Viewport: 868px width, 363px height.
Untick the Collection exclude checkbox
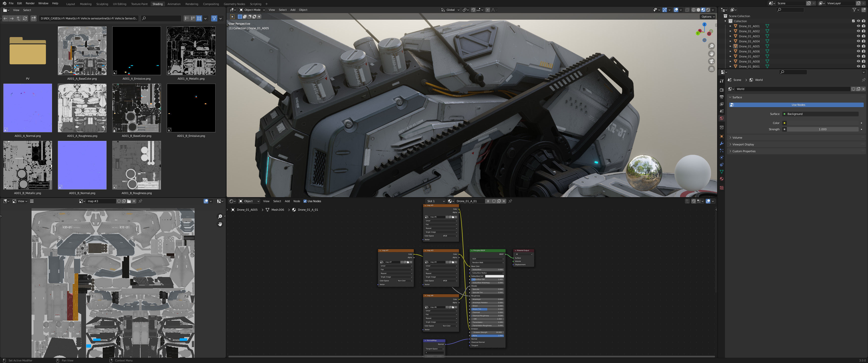coord(853,21)
